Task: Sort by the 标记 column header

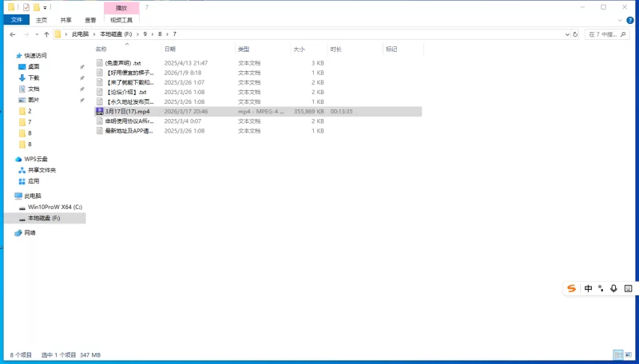Action: (391, 49)
